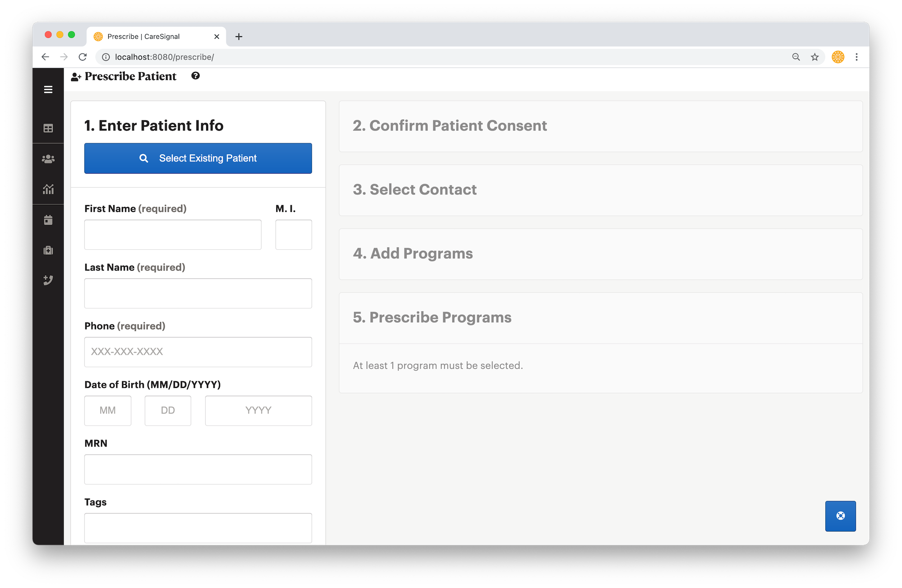Open the calendar icon in the sidebar
The image size is (902, 588).
(x=48, y=220)
